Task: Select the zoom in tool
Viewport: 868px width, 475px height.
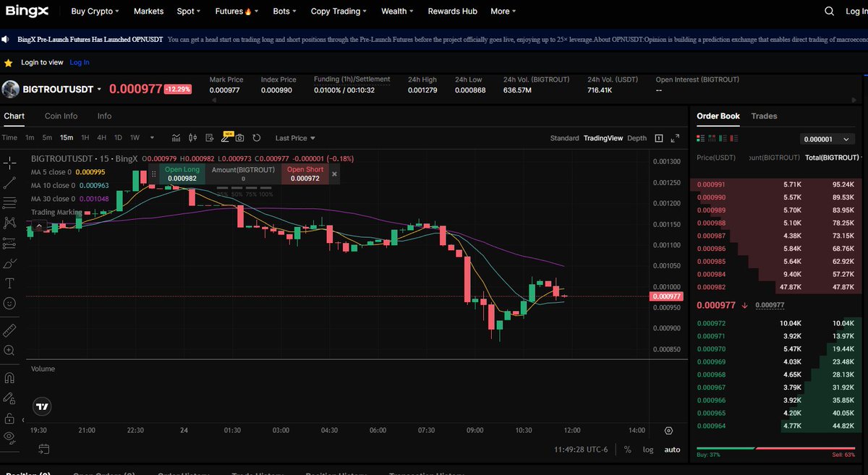Action: coord(9,351)
